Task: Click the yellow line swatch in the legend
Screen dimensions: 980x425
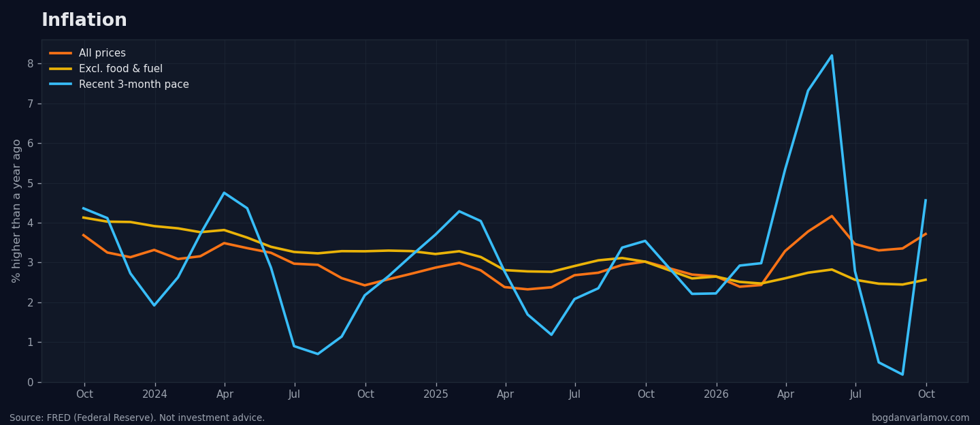Action: pyautogui.click(x=61, y=69)
